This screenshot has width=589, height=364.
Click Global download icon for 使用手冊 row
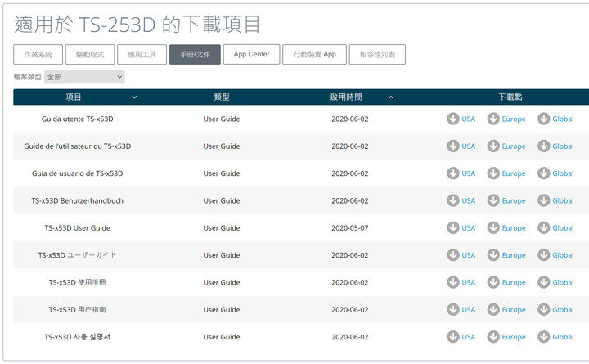[543, 282]
